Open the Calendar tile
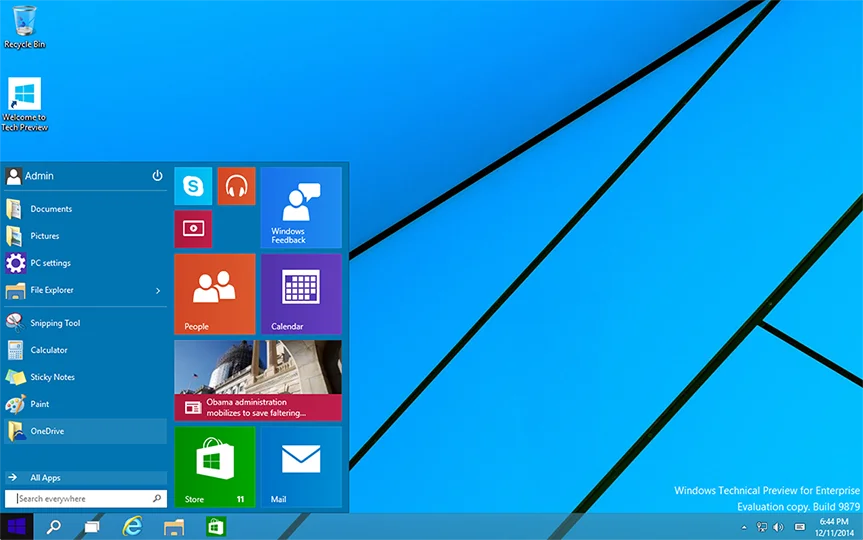 [x=301, y=294]
